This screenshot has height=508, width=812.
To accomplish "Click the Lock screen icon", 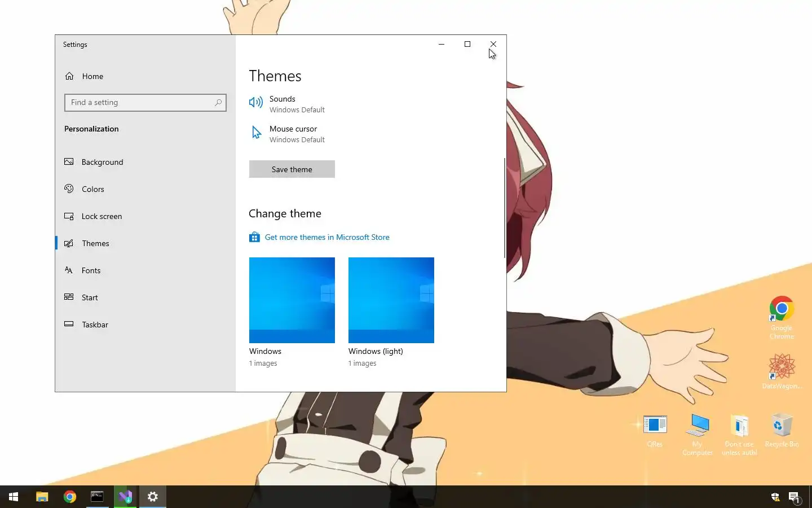I will click(69, 216).
